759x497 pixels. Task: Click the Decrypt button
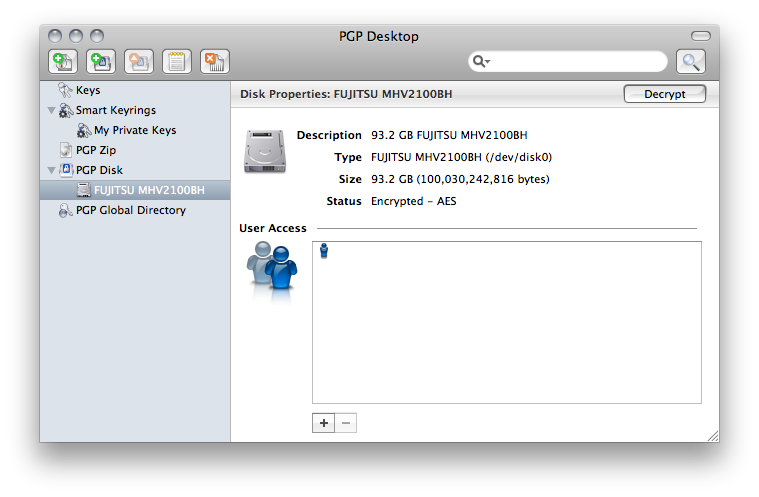tap(665, 94)
